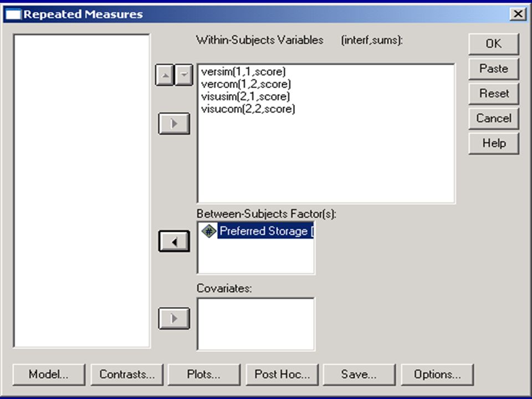Image resolution: width=532 pixels, height=399 pixels.
Task: Click the move-up arrow button
Action: (x=165, y=75)
